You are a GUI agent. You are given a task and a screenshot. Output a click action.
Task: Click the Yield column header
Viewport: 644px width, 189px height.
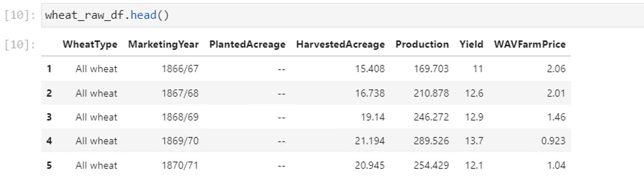(x=471, y=44)
